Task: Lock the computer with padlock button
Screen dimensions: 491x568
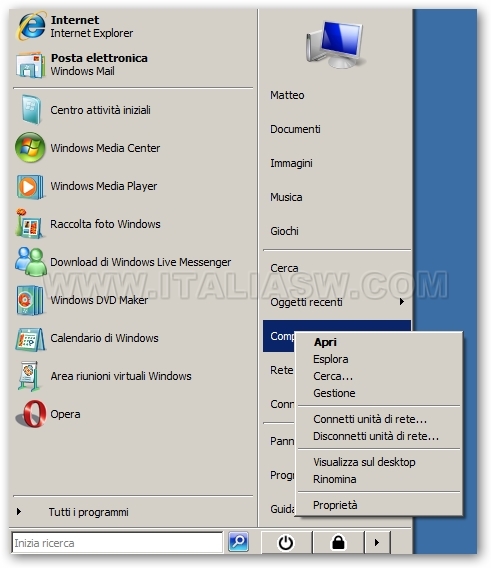Action: click(x=338, y=542)
